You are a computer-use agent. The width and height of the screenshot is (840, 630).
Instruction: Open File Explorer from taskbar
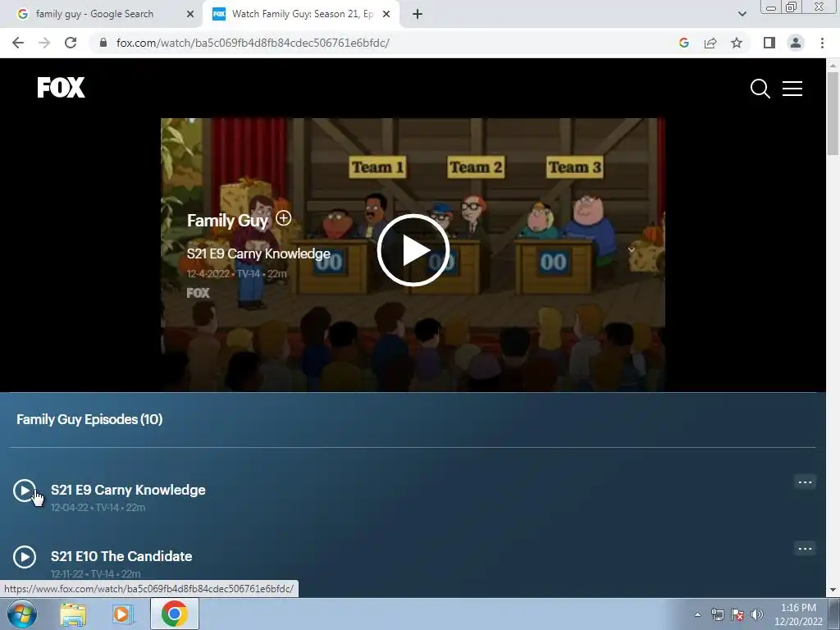click(73, 614)
